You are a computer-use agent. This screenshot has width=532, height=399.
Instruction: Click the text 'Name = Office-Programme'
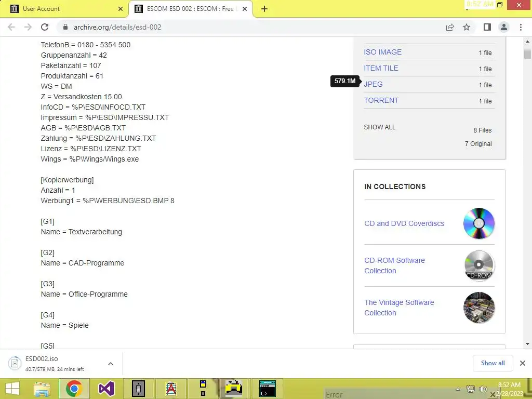[84, 294]
